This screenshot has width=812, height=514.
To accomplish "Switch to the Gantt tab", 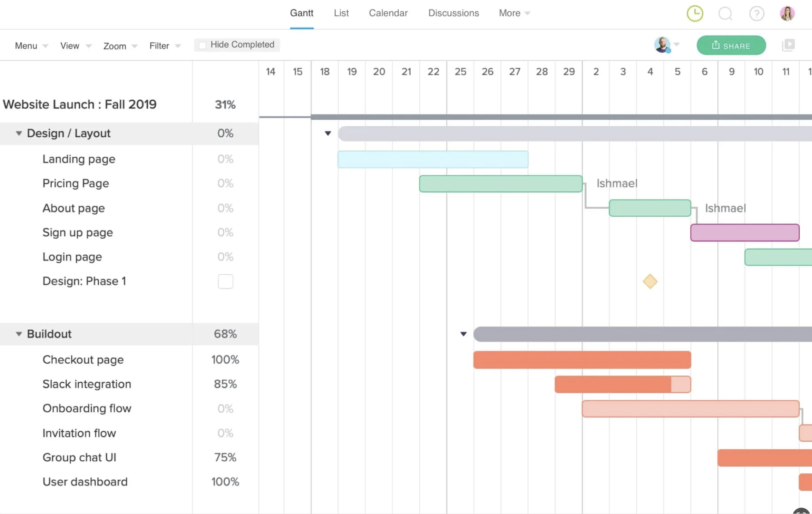I will (x=302, y=13).
